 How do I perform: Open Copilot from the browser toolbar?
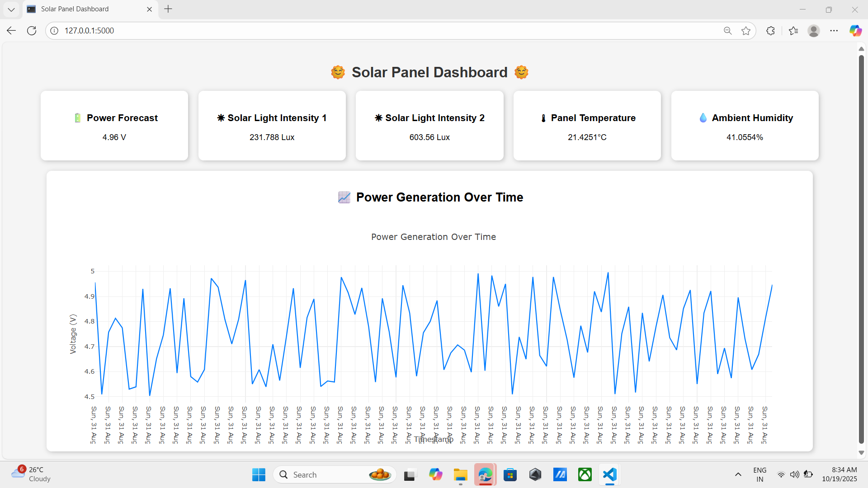pos(856,30)
